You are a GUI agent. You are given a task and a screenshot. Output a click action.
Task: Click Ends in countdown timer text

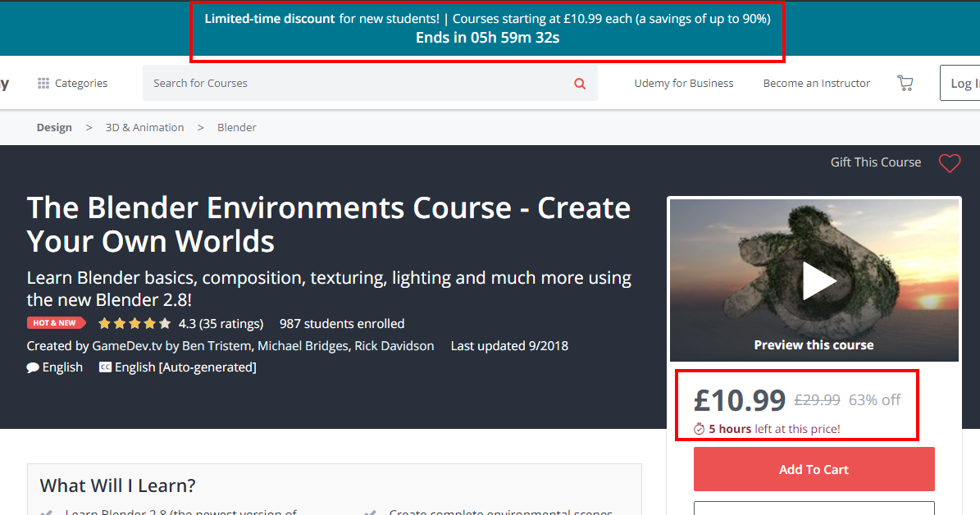click(487, 38)
